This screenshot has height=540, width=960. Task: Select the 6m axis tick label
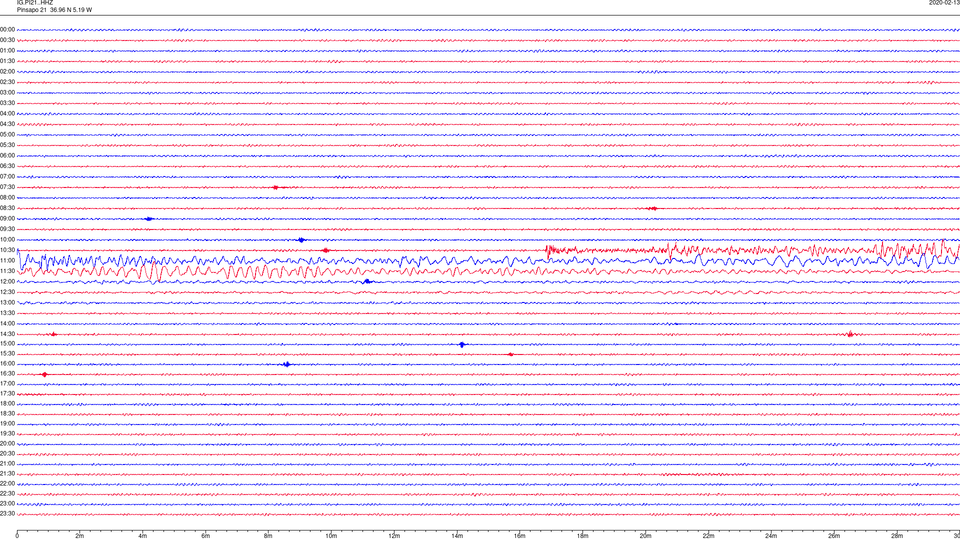(206, 536)
